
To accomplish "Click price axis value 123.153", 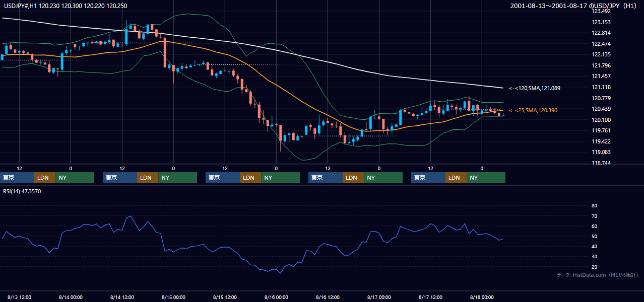I will coord(602,22).
